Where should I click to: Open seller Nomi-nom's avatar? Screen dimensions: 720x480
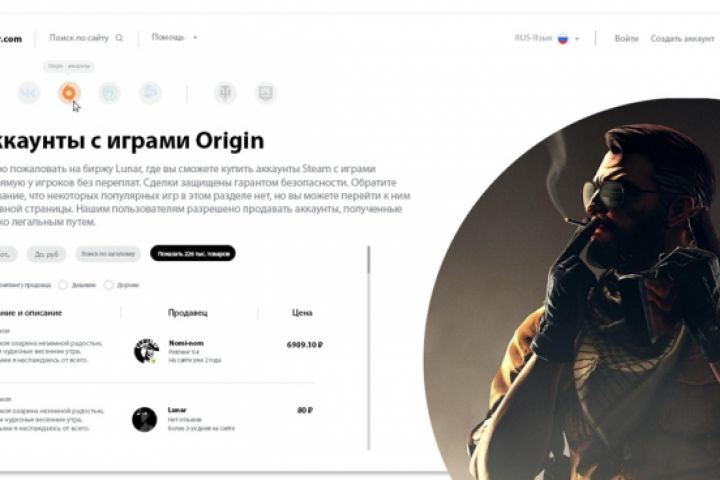tap(146, 351)
